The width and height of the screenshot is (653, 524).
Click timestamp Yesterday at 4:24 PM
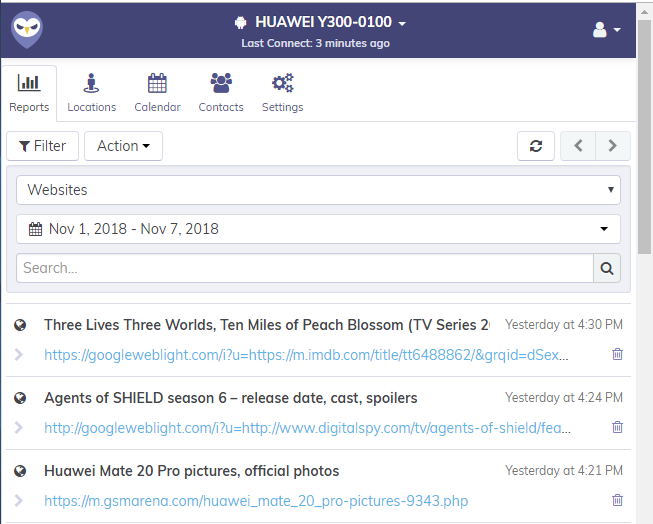pyautogui.click(x=564, y=397)
